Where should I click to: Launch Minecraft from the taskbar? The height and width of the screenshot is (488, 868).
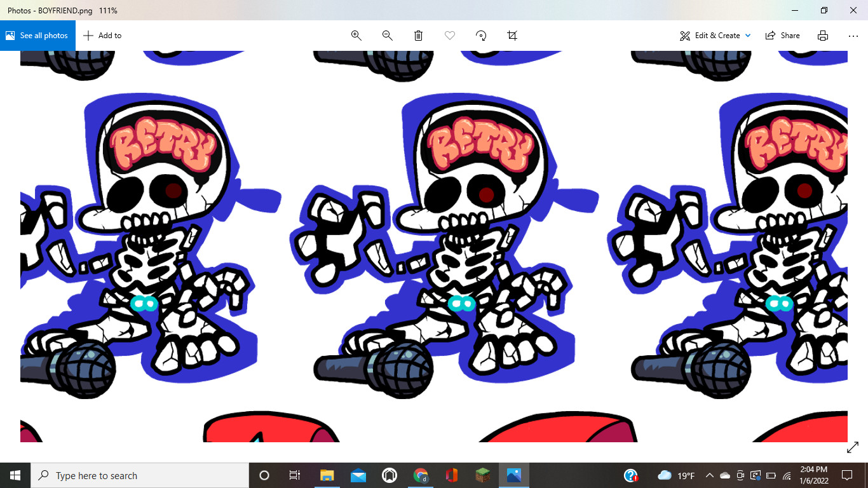(484, 475)
